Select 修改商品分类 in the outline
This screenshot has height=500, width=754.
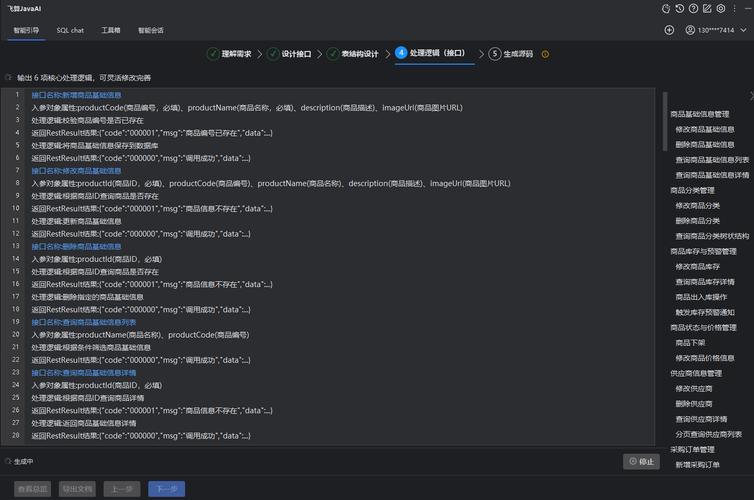[x=698, y=206]
